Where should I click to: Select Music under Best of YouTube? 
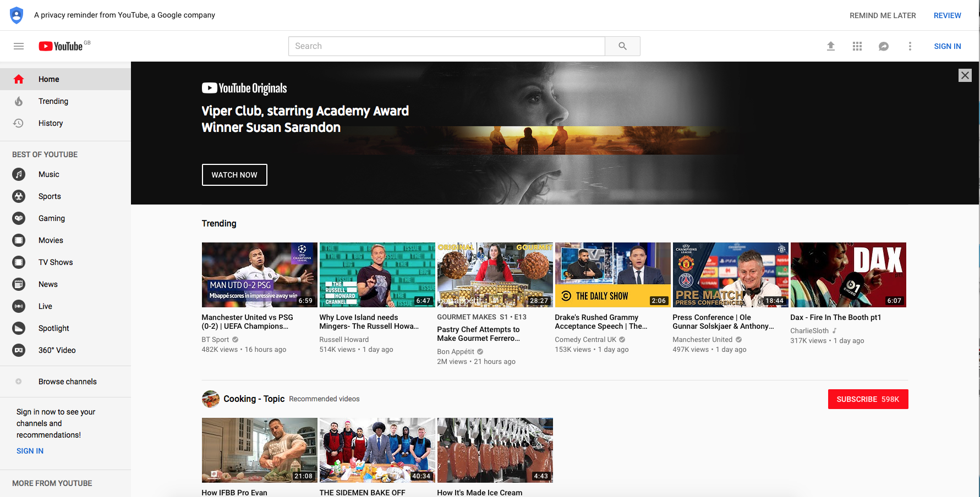coord(49,174)
